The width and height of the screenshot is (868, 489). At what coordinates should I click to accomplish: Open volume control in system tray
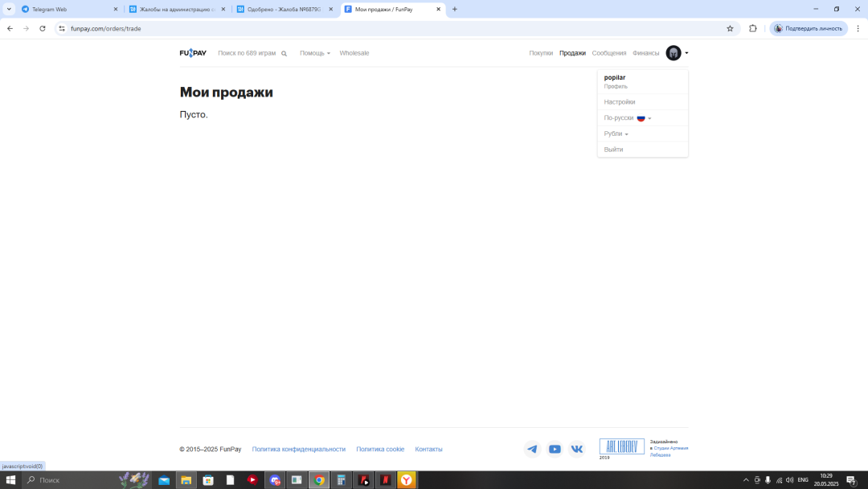click(789, 480)
